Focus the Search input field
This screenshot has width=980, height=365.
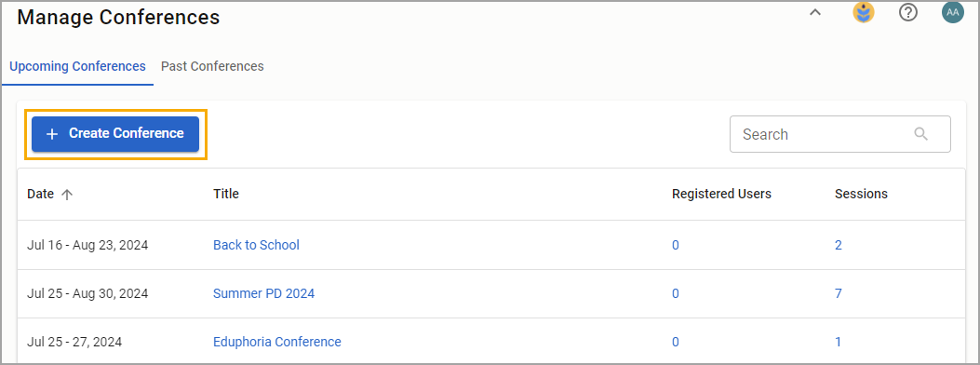pyautogui.click(x=840, y=134)
